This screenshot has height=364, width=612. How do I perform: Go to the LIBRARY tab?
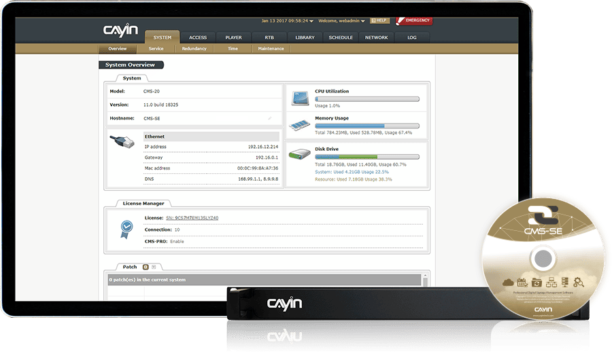305,37
